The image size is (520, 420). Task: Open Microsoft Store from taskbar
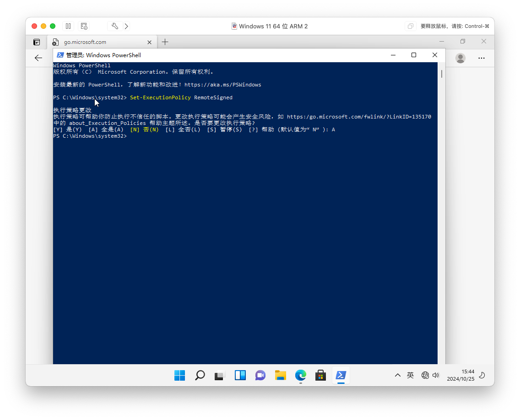click(x=321, y=375)
